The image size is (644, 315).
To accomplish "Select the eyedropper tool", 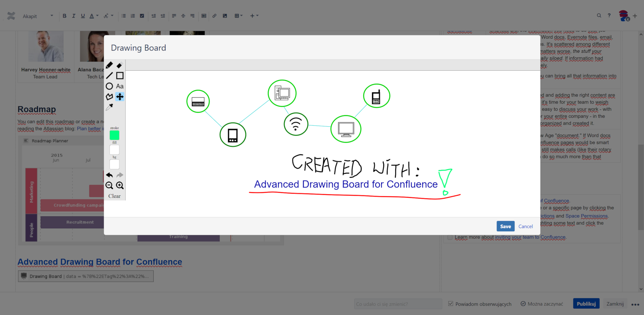I will coord(109,107).
